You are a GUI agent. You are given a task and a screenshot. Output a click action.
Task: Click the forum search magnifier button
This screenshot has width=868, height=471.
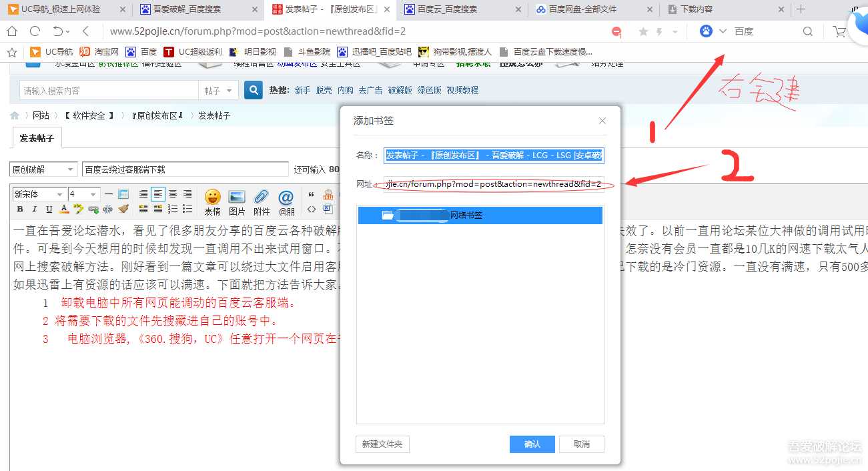pos(254,90)
